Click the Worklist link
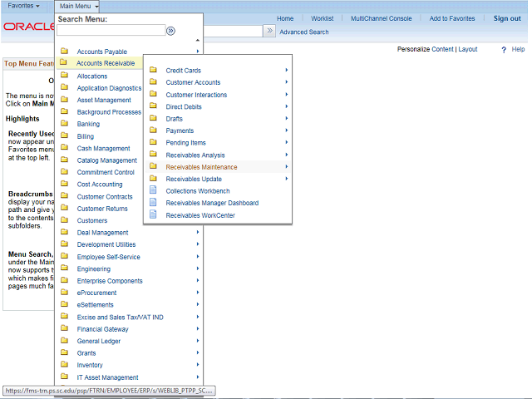532x399 pixels. coord(322,18)
